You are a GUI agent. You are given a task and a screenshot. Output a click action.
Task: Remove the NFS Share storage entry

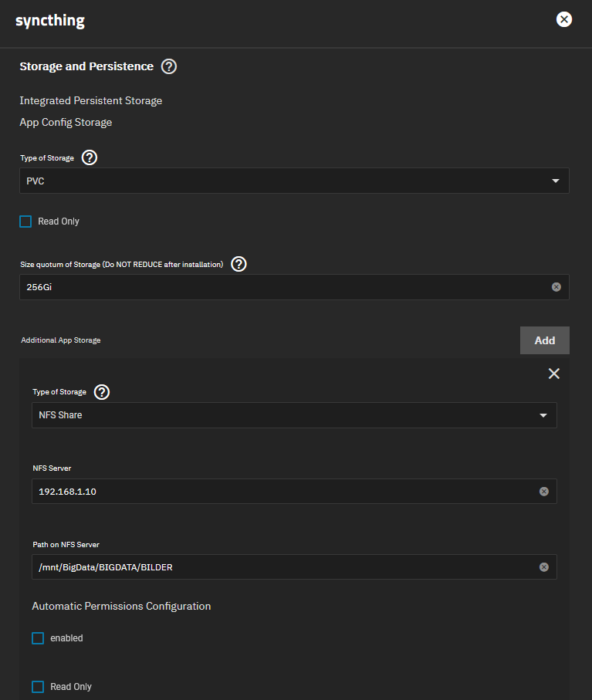[x=554, y=374]
